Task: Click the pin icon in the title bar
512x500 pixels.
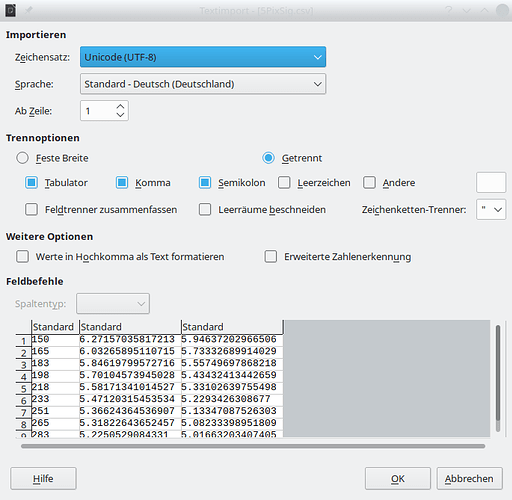Action: coord(29,11)
